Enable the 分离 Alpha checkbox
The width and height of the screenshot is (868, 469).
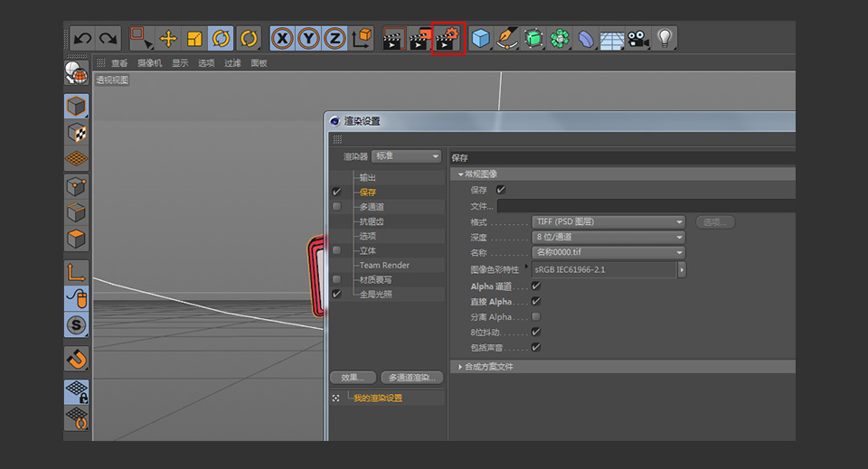point(536,317)
